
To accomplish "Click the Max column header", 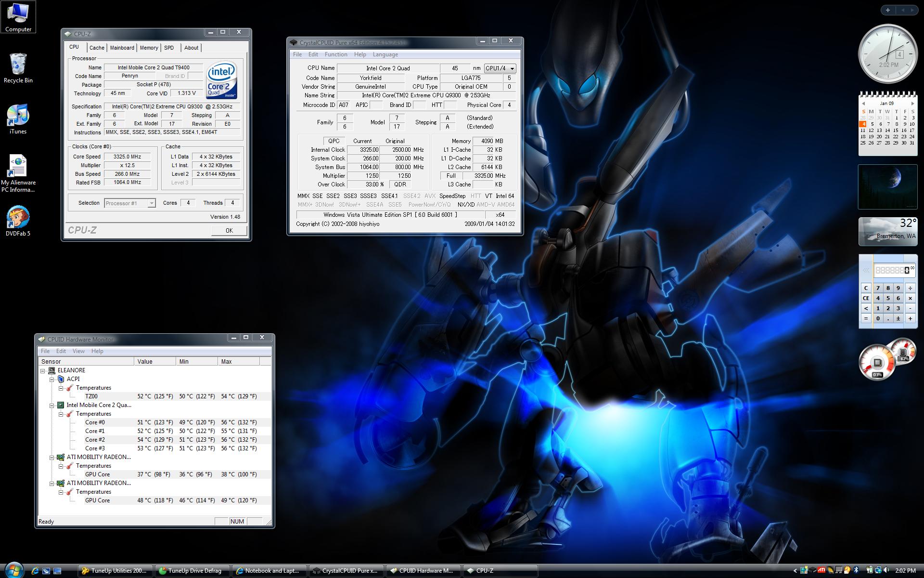I will 238,361.
